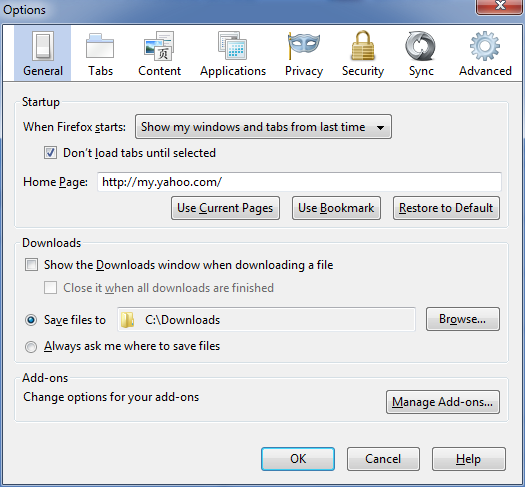Open the Sync arrows icon
The height and width of the screenshot is (487, 525).
tap(421, 46)
